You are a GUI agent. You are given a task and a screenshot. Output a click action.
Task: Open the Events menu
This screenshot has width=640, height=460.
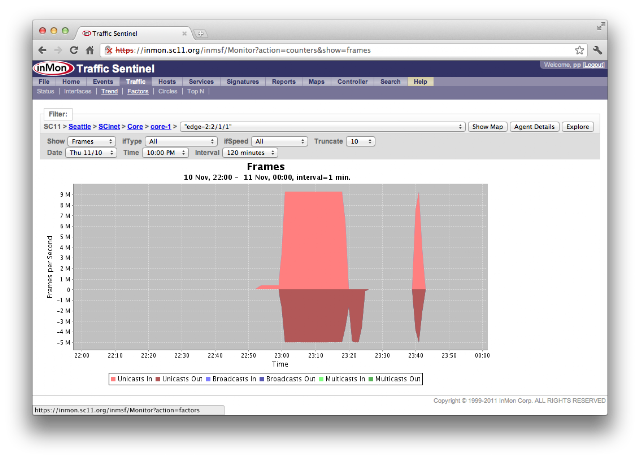103,82
